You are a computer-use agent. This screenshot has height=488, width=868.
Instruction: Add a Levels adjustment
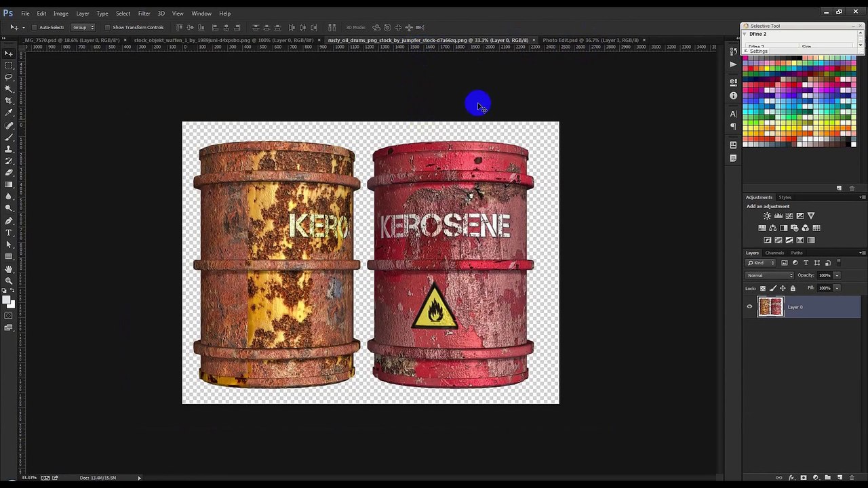[x=778, y=216]
